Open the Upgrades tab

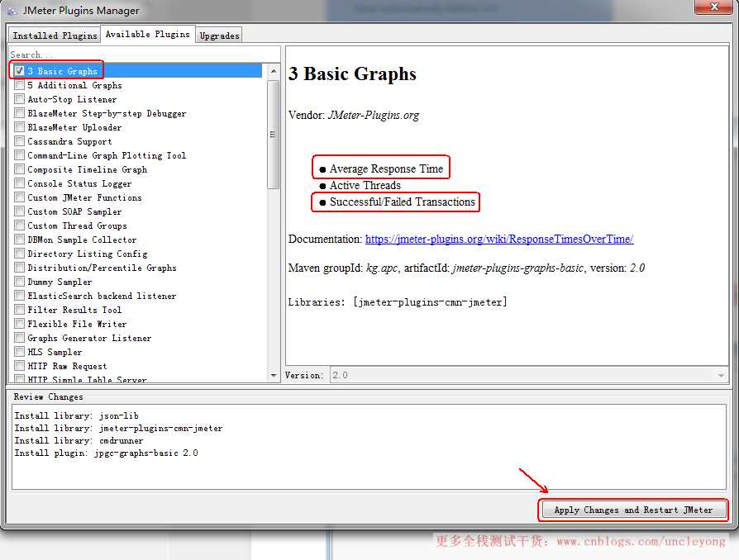coord(219,36)
